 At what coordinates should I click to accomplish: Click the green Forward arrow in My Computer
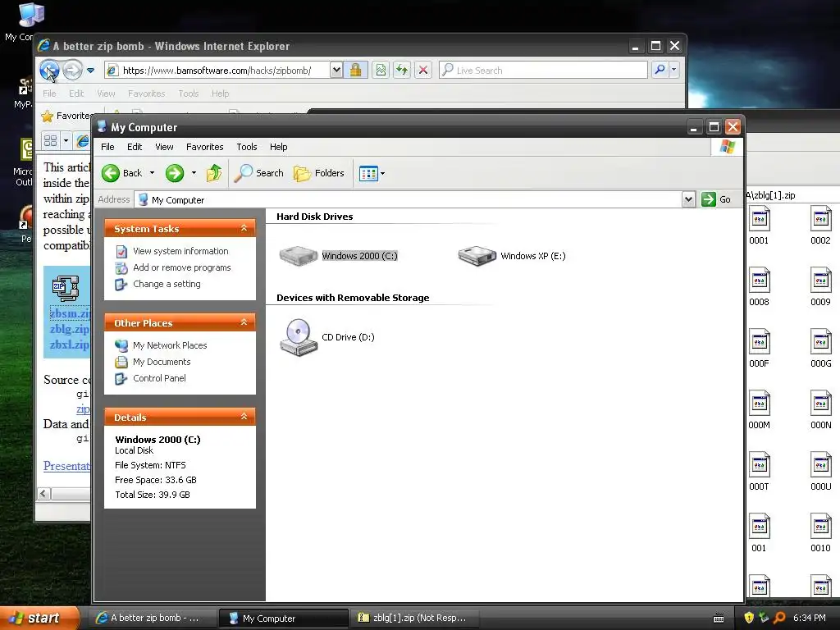pos(175,173)
